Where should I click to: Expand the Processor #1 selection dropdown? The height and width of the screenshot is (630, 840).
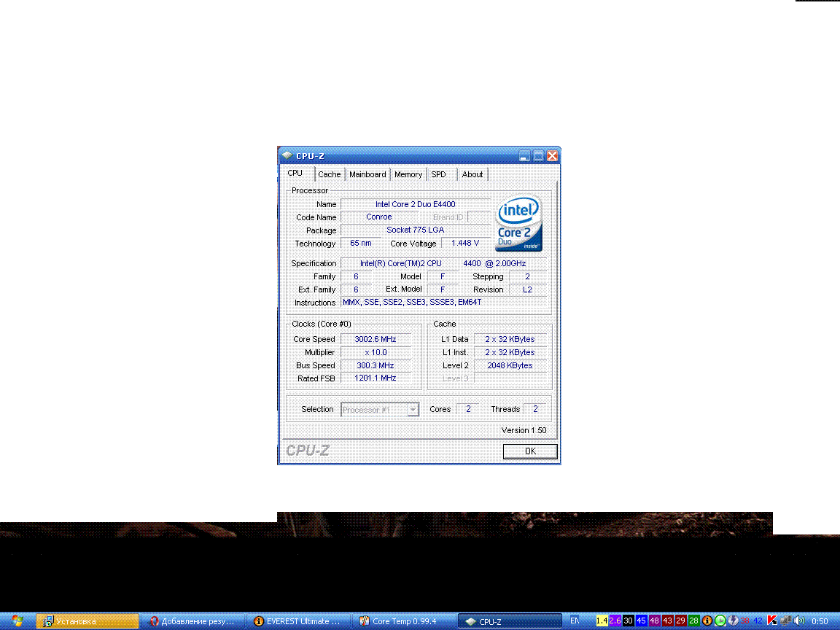[x=413, y=410]
